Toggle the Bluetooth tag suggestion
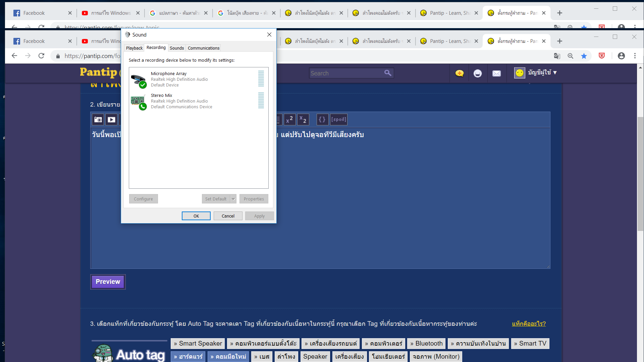644x362 pixels. (426, 344)
